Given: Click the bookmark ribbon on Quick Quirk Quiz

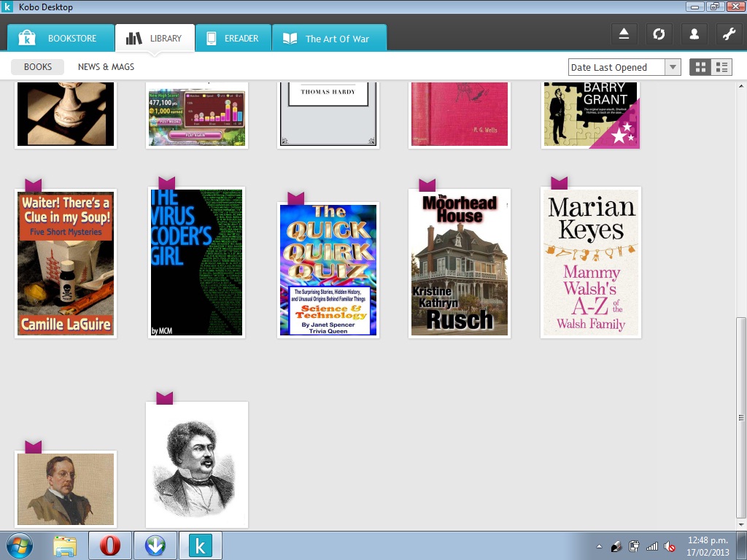Looking at the screenshot, I should point(296,198).
